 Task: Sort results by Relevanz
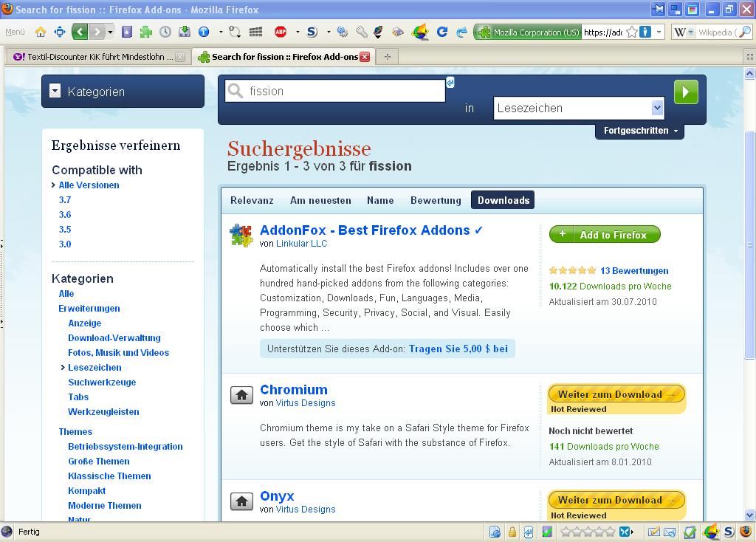[252, 200]
